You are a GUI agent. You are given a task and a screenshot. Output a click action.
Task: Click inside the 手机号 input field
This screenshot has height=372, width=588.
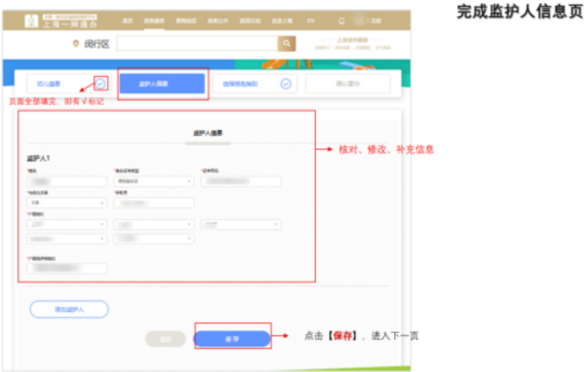click(x=153, y=202)
